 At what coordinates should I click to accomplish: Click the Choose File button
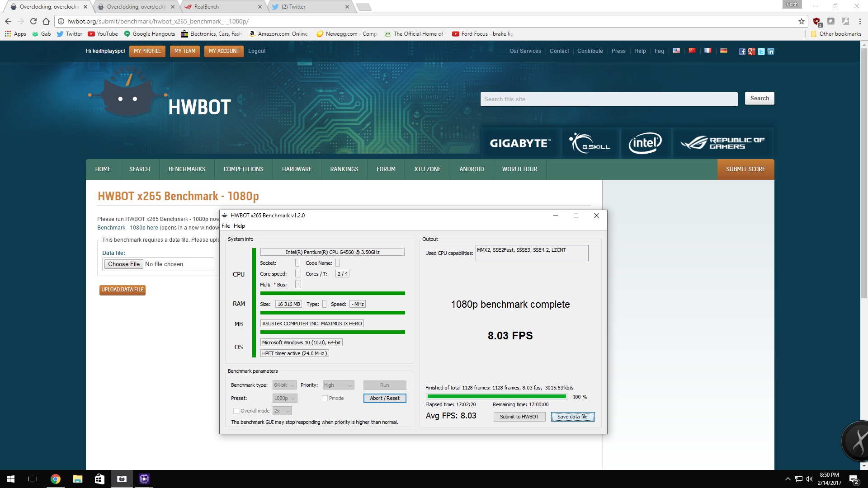(123, 264)
